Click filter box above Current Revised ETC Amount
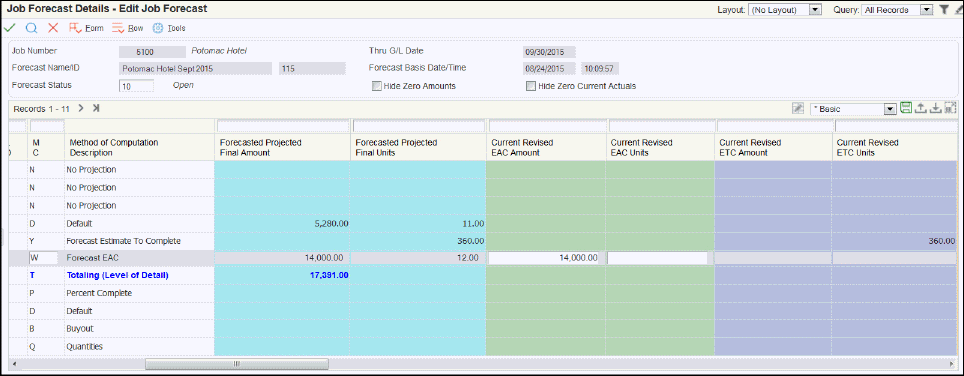 pos(773,126)
